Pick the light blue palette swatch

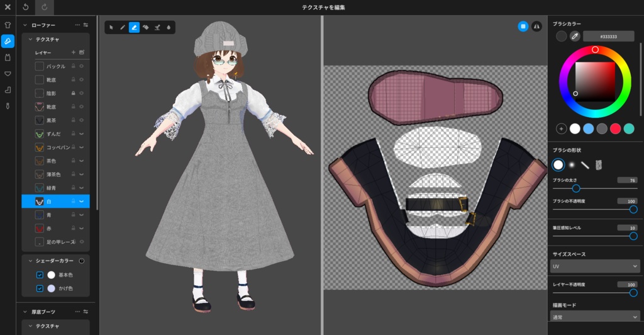pos(588,128)
